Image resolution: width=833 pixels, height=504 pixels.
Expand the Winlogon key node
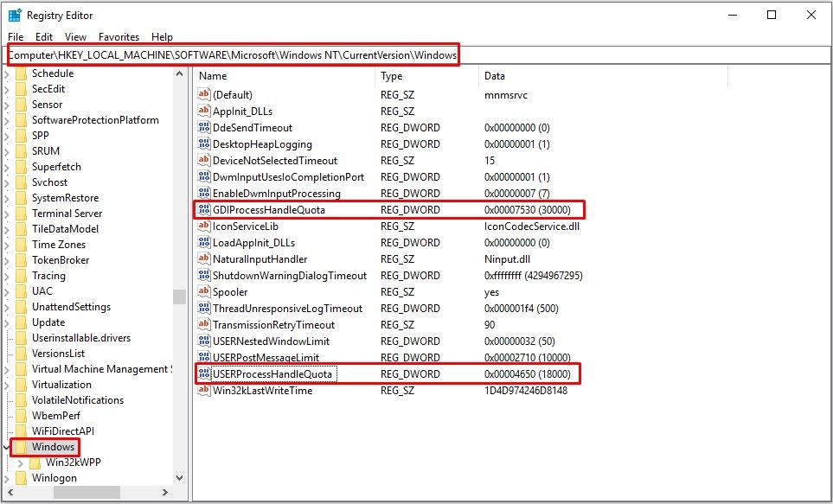(8, 477)
